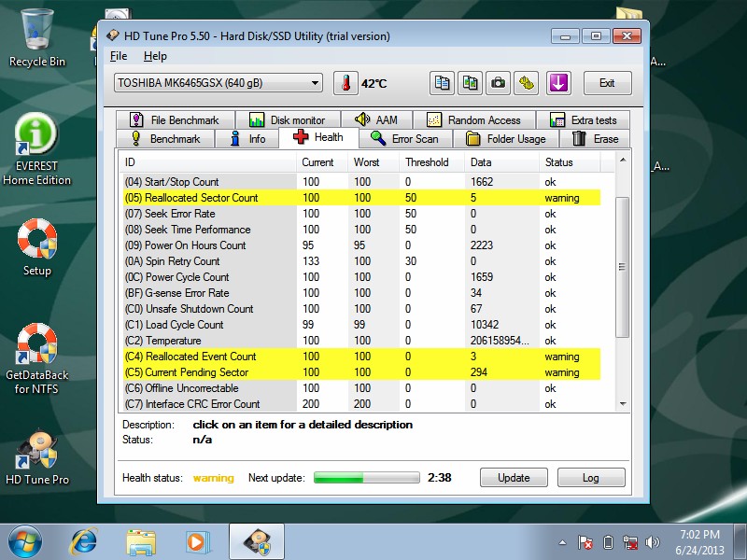The height and width of the screenshot is (560, 747).
Task: Select (C1) Load Cycle Count row
Action: tap(362, 325)
